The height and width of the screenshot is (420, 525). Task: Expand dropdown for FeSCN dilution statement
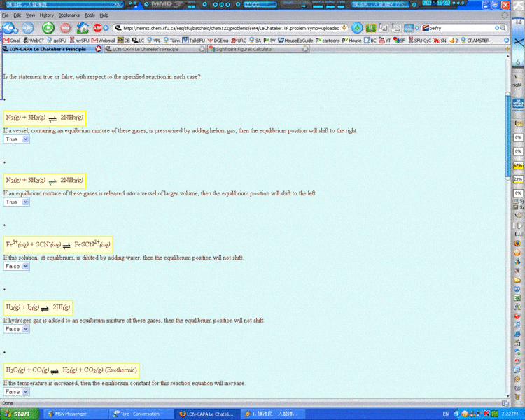coord(16,266)
